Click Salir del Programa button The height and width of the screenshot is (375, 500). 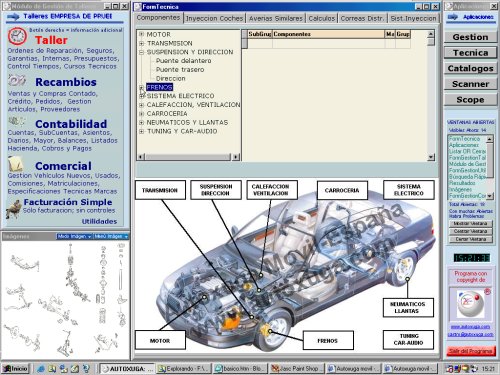pos(470,351)
